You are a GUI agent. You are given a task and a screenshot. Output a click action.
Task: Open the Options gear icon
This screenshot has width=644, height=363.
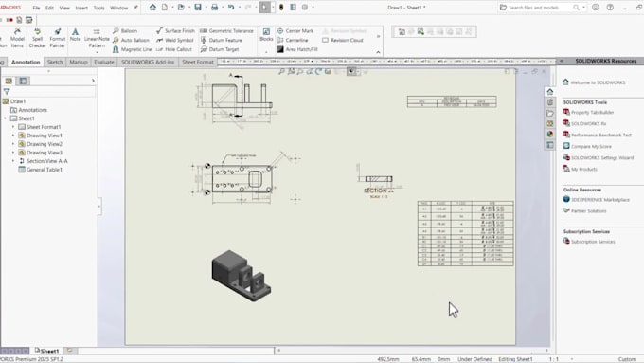tap(305, 8)
